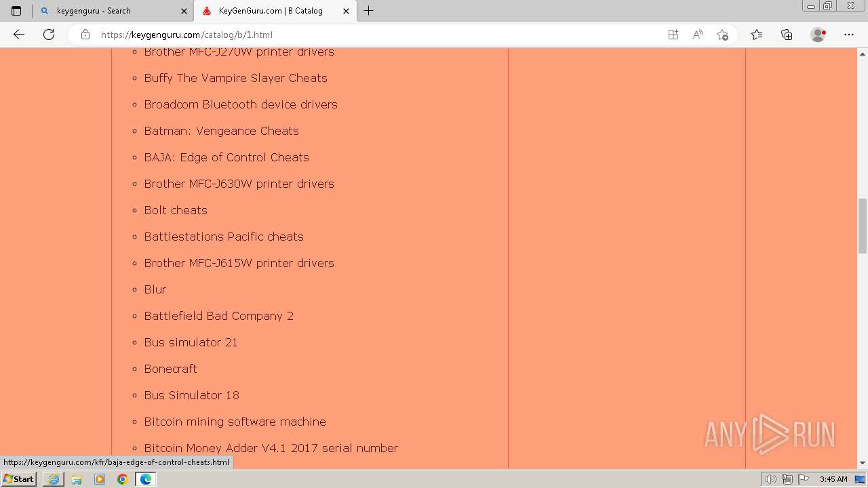Open the Windows Start menu
The height and width of the screenshot is (488, 868).
point(19,479)
